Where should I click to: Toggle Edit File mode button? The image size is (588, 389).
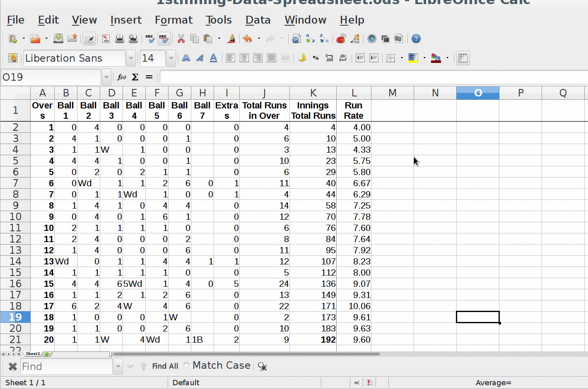pos(89,39)
